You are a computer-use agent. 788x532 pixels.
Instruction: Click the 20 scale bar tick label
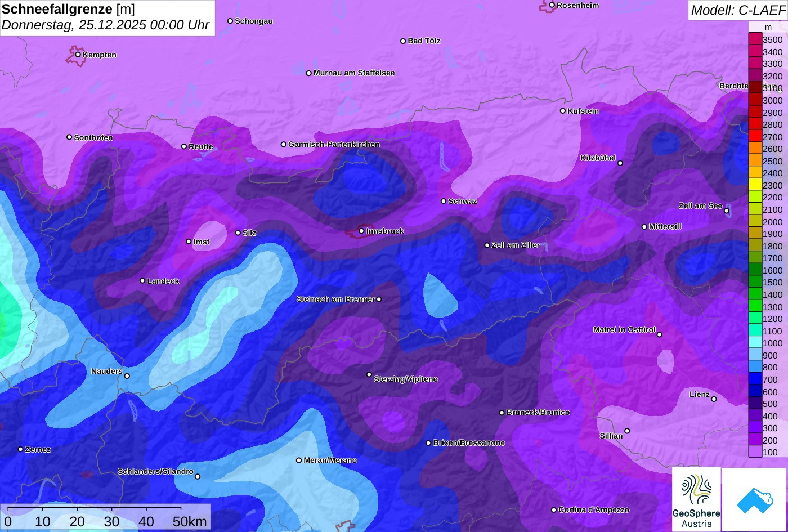click(77, 522)
